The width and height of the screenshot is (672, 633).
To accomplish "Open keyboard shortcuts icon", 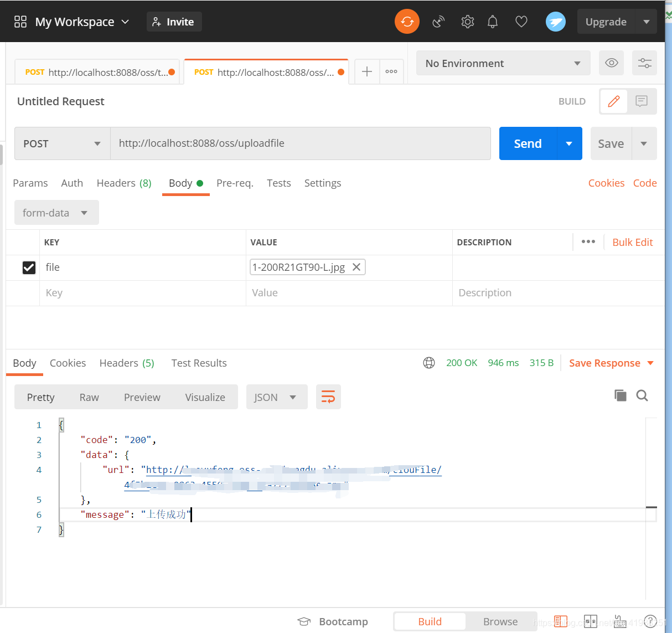I will coord(620,621).
